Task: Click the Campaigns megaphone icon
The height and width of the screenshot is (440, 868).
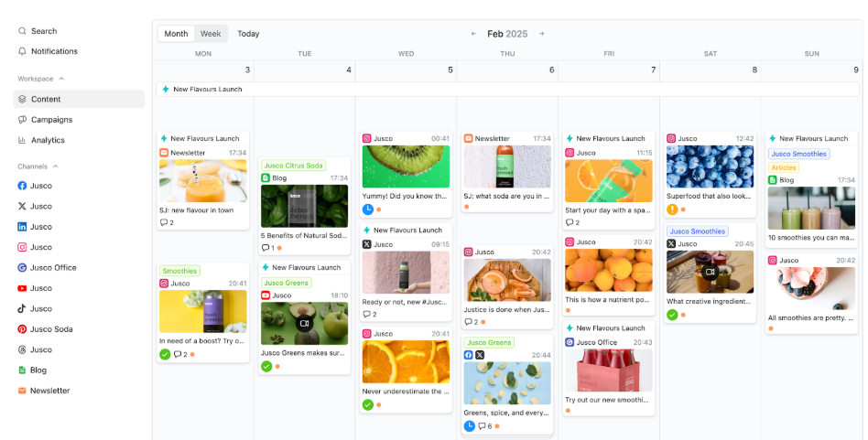Action: pyautogui.click(x=22, y=120)
